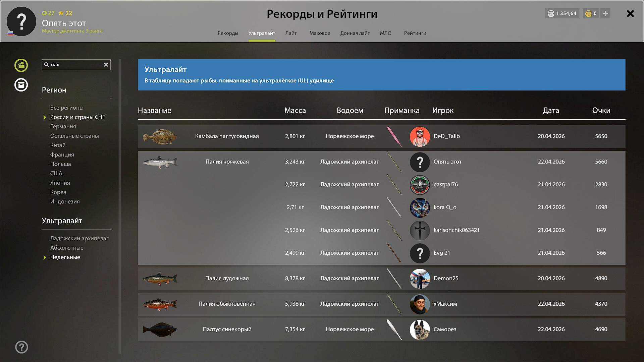644x362 pixels.
Task: Expand the Палия лудожная record row
Action: (x=227, y=279)
